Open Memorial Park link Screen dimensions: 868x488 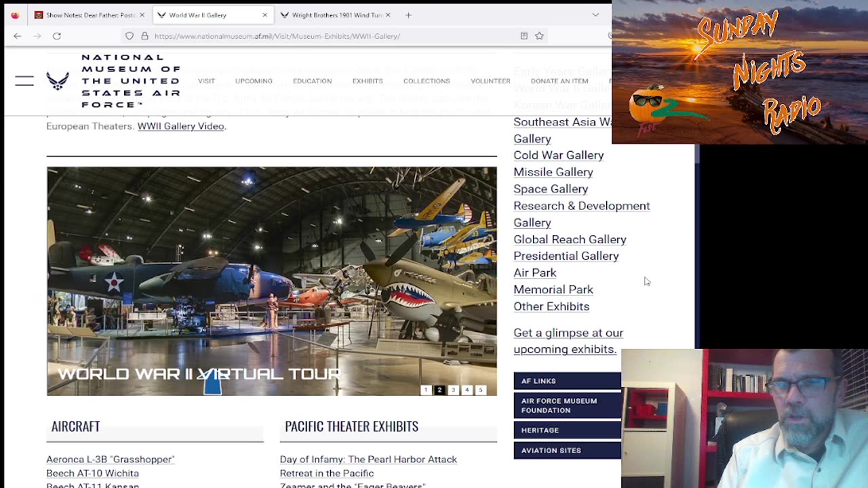coord(553,289)
